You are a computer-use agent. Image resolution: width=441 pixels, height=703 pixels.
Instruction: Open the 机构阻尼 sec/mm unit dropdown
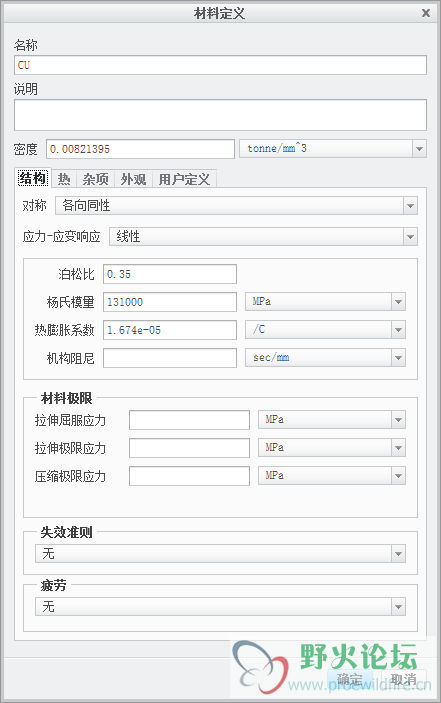pos(325,358)
